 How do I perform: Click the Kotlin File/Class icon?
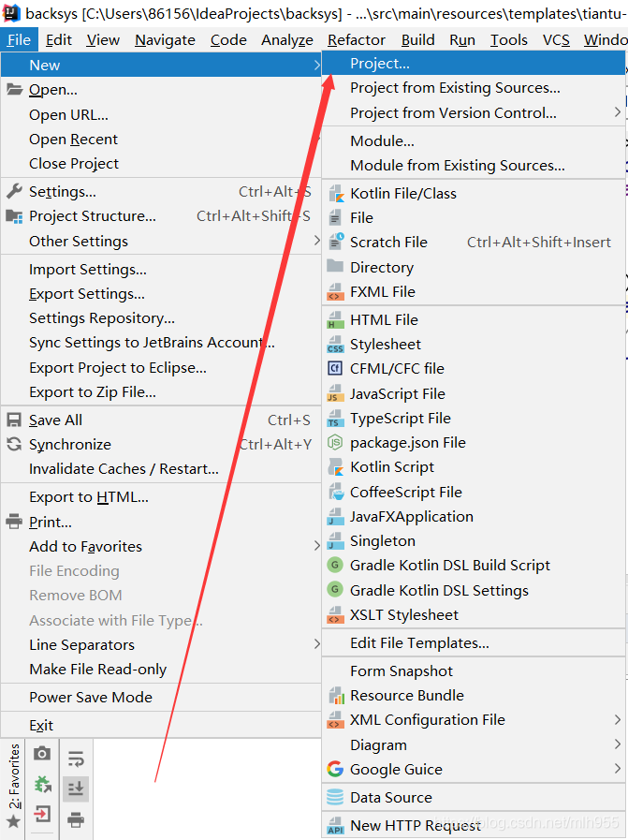click(x=336, y=194)
